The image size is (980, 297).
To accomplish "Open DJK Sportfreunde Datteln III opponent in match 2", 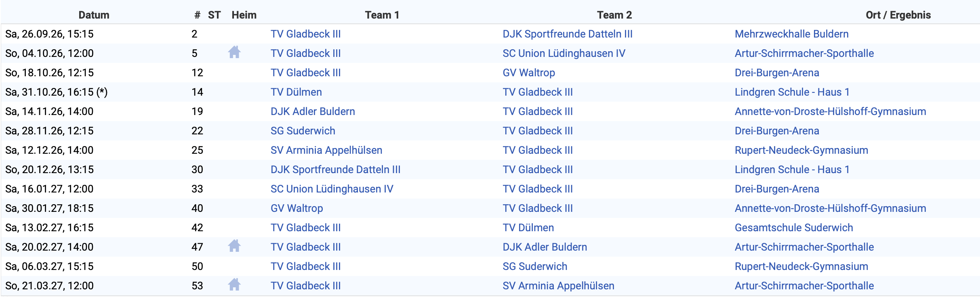I will pyautogui.click(x=568, y=34).
